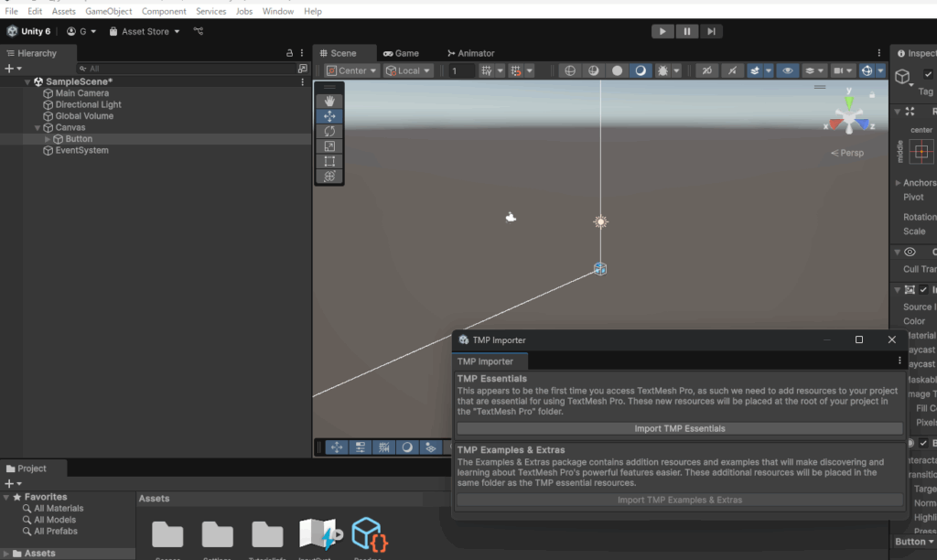Click the Play button

662,31
